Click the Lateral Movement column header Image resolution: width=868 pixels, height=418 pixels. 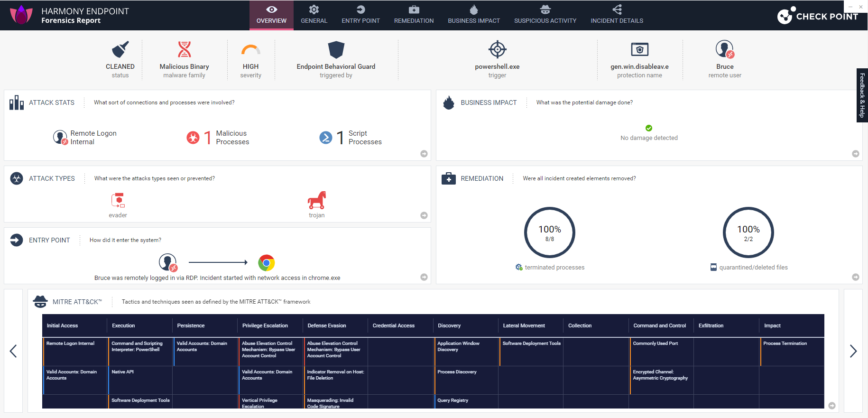coord(524,325)
